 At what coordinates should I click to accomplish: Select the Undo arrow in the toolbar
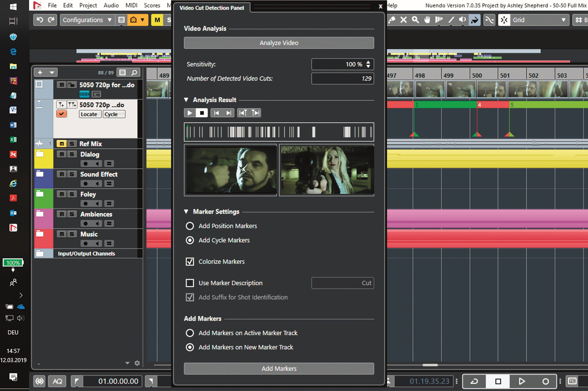click(40, 20)
